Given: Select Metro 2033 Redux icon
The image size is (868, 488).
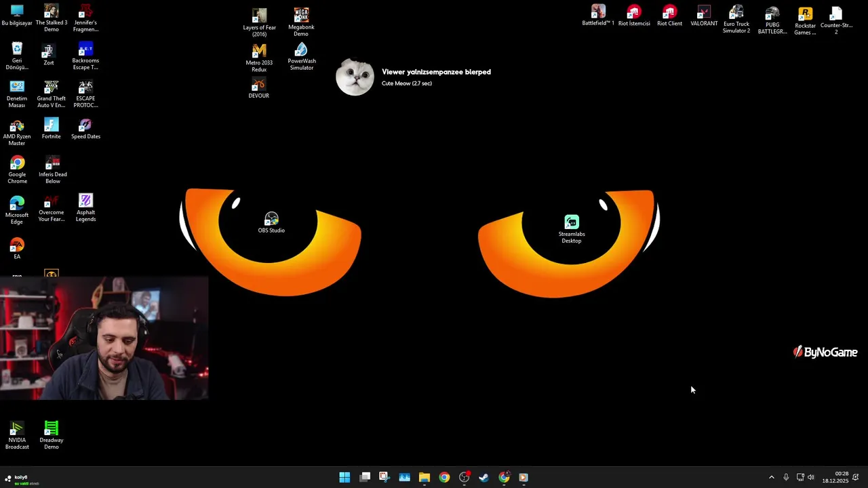Looking at the screenshot, I should click(259, 58).
